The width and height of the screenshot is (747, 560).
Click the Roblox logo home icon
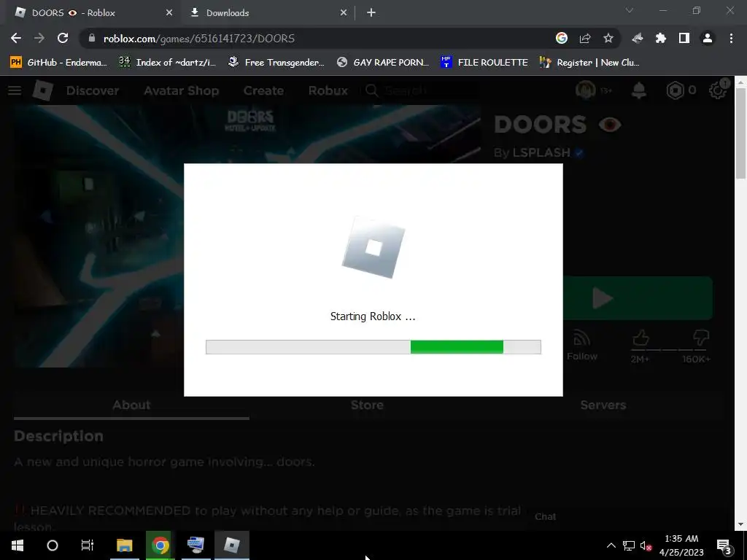coord(43,90)
